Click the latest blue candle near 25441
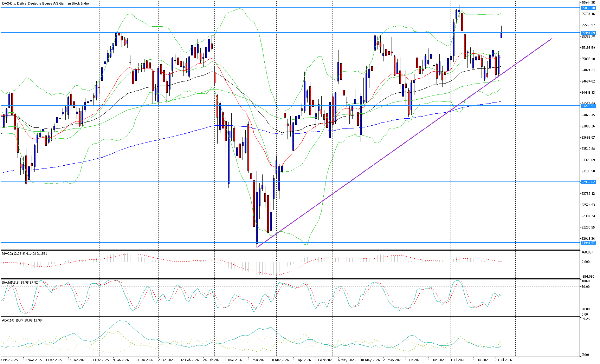 point(502,35)
